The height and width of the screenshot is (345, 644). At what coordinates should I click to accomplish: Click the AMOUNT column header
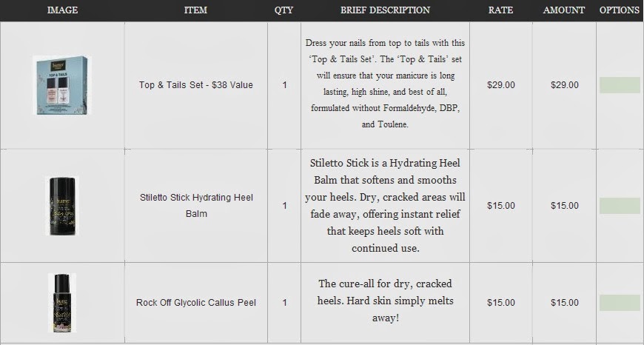click(564, 10)
